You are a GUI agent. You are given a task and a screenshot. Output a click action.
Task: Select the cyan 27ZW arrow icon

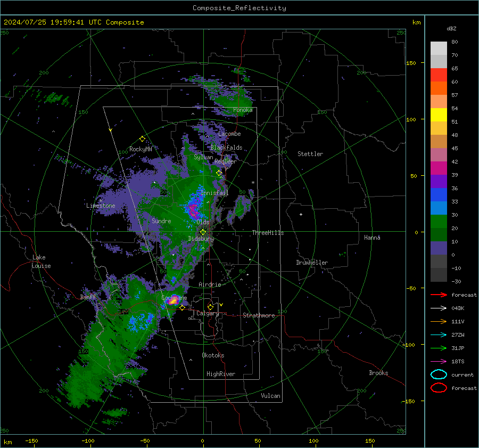[439, 335]
